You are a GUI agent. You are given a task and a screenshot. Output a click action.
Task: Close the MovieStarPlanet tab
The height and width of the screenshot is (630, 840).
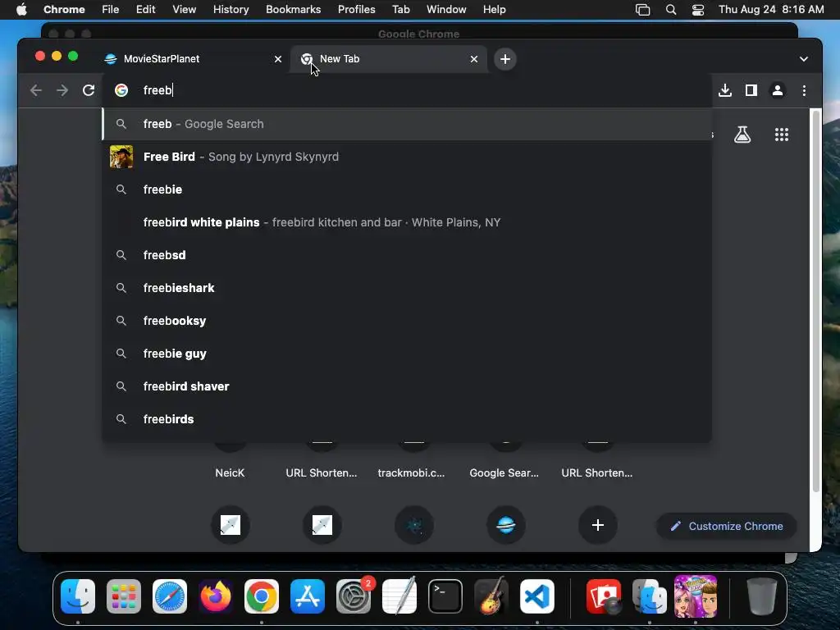coord(277,59)
